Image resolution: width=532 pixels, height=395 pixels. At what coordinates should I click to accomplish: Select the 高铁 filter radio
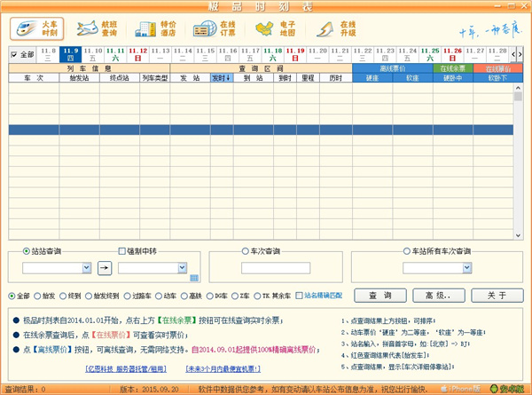pyautogui.click(x=184, y=296)
